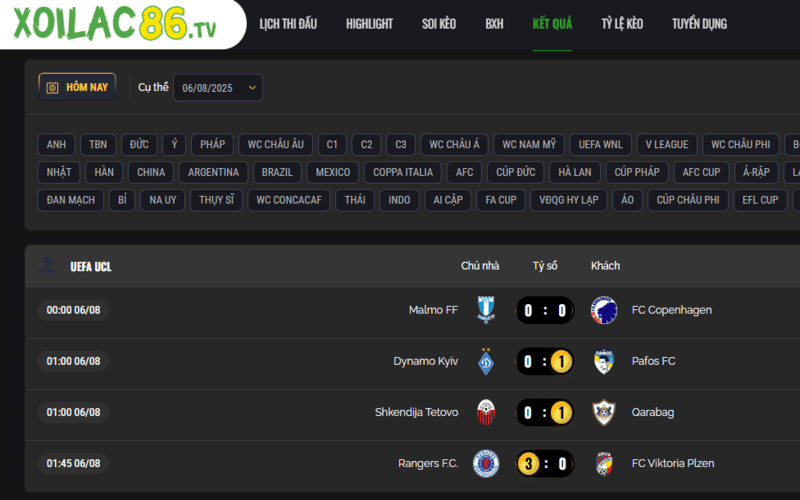The image size is (800, 500).
Task: Click the Shkendija Tetovo team crest
Action: (486, 412)
